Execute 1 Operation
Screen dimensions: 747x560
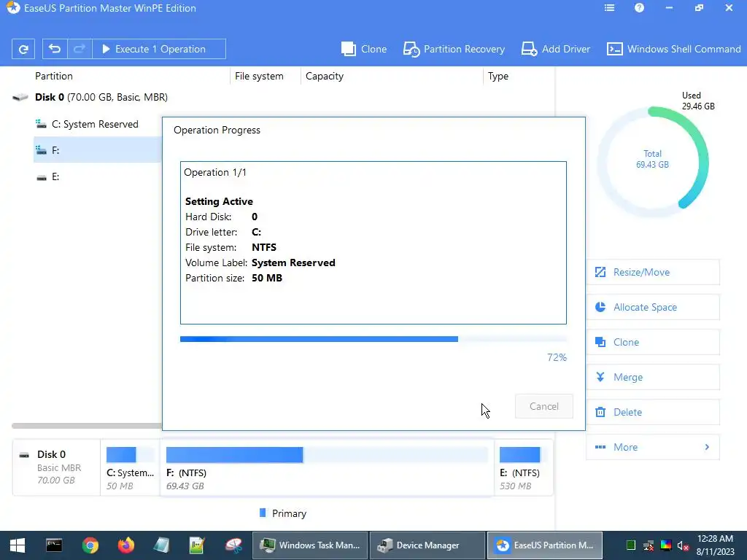158,49
